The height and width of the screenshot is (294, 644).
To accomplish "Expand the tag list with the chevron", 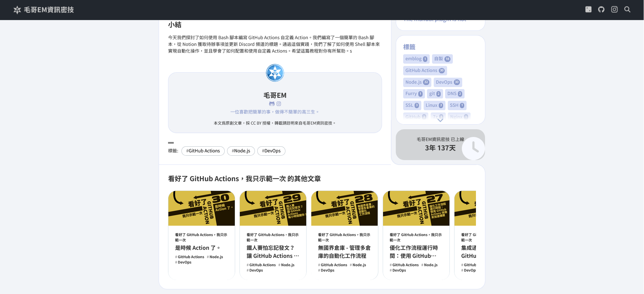I will 440,120.
